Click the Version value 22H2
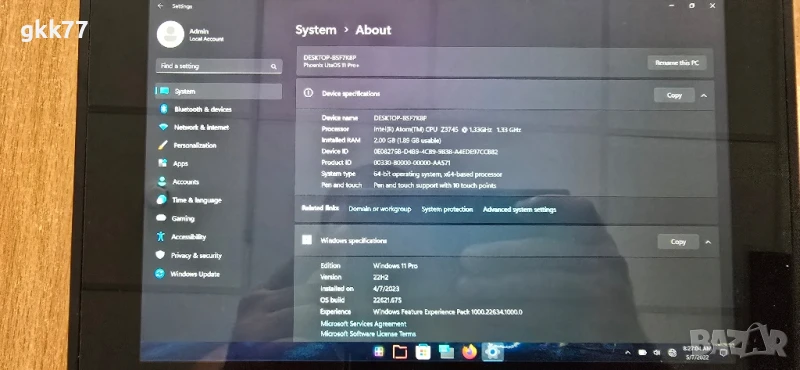This screenshot has height=370, width=800. tap(381, 277)
